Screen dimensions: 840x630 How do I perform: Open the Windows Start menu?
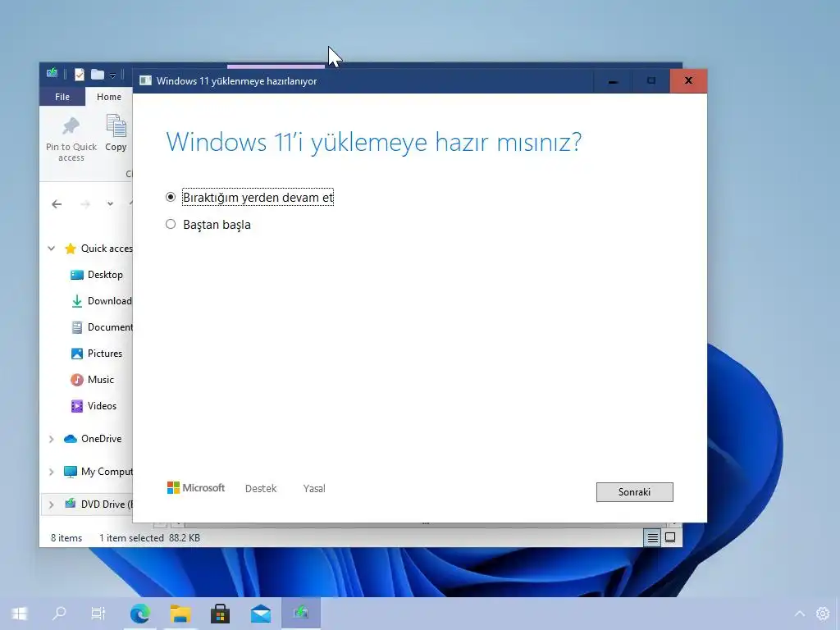[x=20, y=614]
